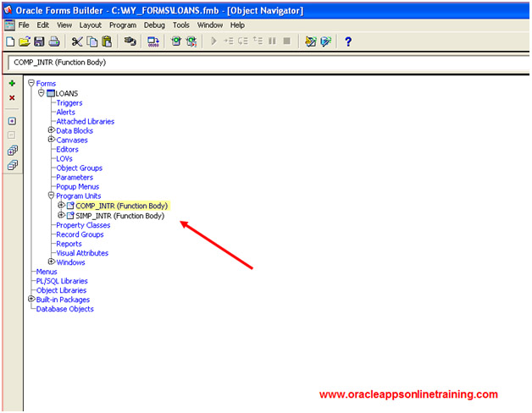The width and height of the screenshot is (532, 413).
Task: Click the Print toolbar icon
Action: click(x=53, y=41)
